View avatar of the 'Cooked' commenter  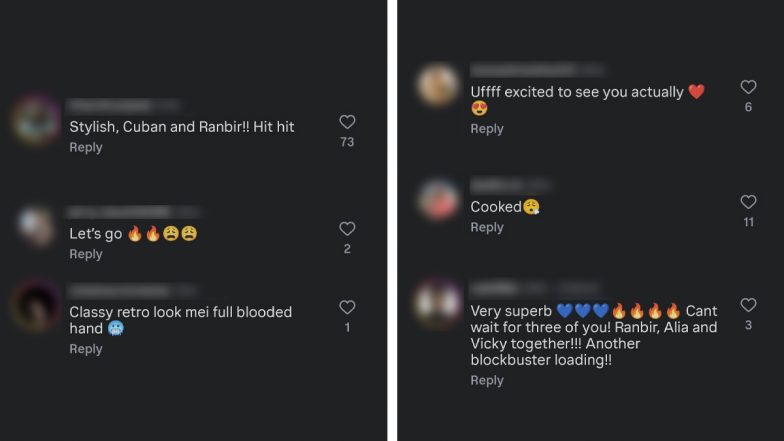pos(438,200)
